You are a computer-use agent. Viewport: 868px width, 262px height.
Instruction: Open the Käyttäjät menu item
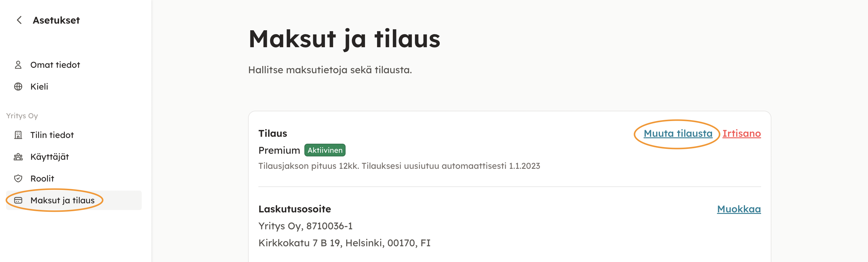50,157
